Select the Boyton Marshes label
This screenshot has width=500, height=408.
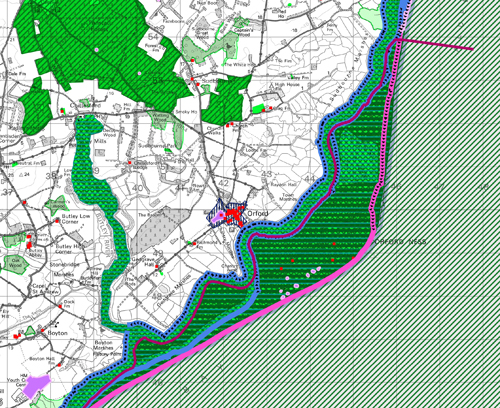(103, 345)
